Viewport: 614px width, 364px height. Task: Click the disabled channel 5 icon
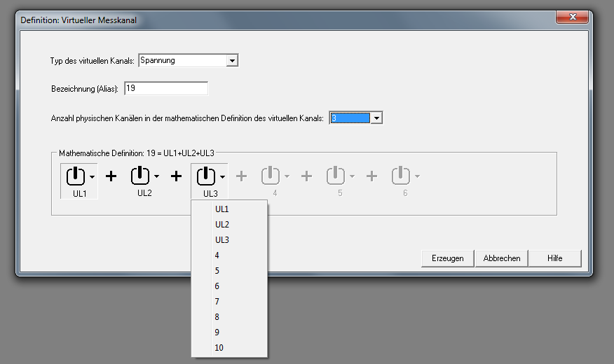pos(336,176)
